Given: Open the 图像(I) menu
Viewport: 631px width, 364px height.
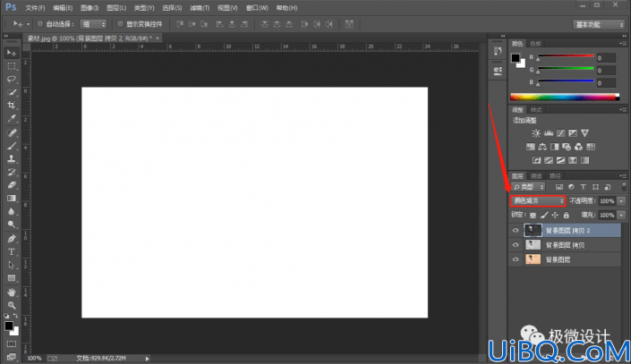Looking at the screenshot, I should pyautogui.click(x=90, y=8).
